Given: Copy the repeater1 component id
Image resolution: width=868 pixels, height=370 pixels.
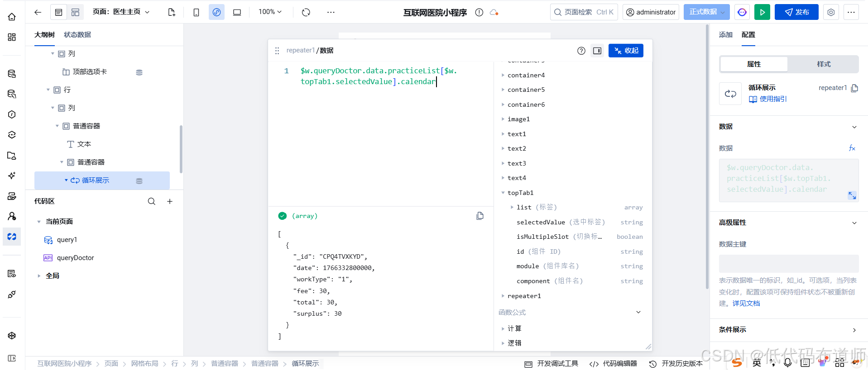Looking at the screenshot, I should 854,88.
